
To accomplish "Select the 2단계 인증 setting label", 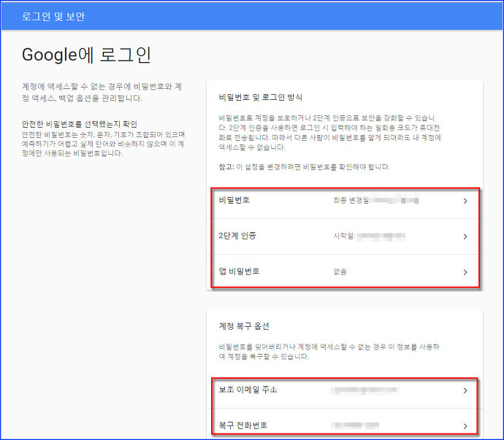I will point(237,236).
